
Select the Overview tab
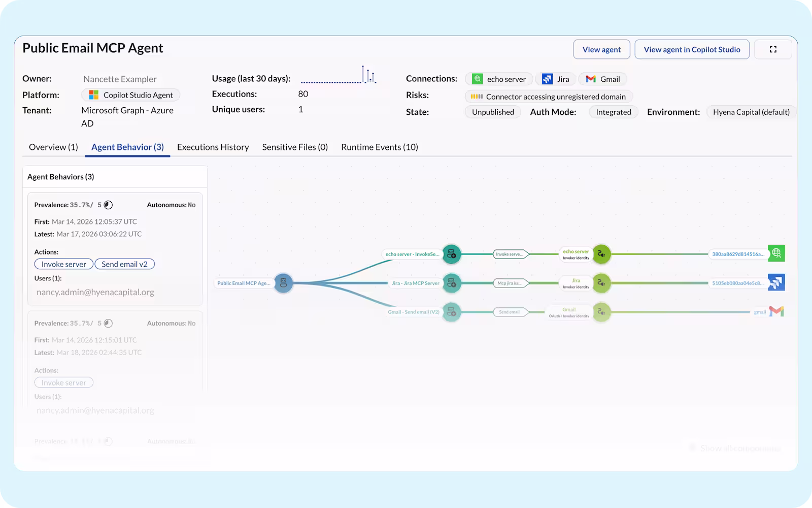pos(53,147)
